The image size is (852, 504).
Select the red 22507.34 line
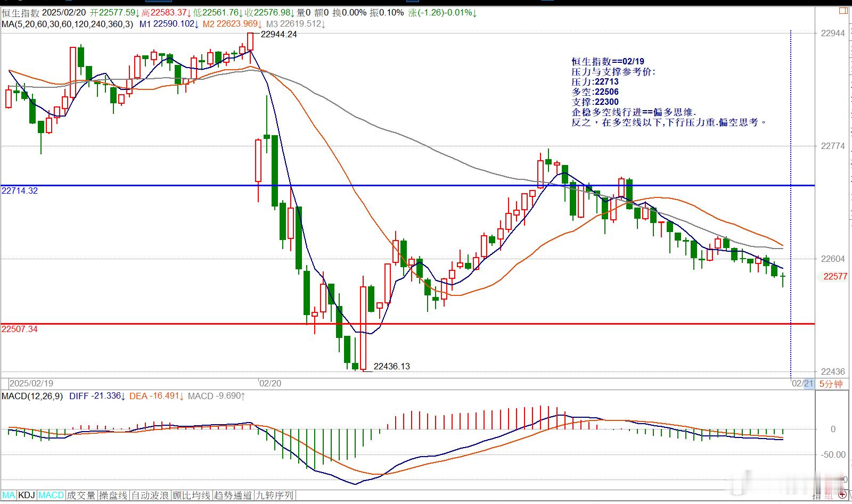tap(407, 324)
